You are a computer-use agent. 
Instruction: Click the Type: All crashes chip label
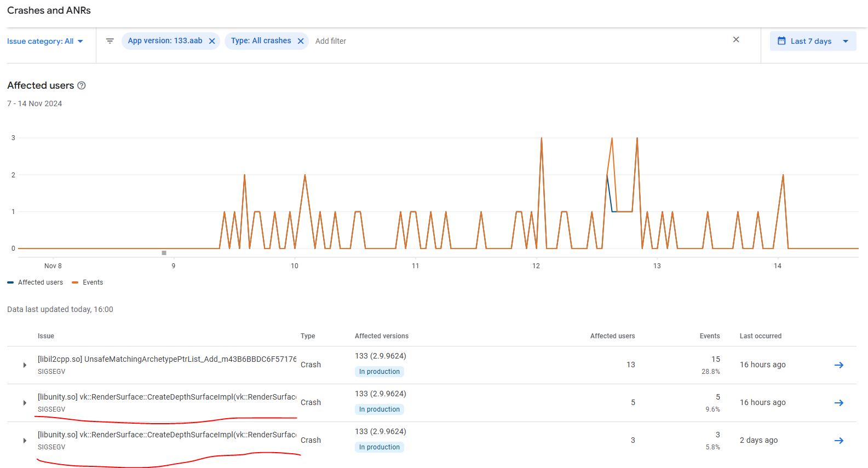[x=261, y=41]
